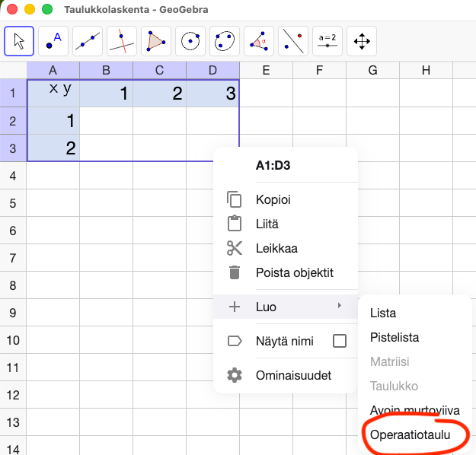
Task: Click Poista objektit menu entry
Action: click(x=294, y=272)
